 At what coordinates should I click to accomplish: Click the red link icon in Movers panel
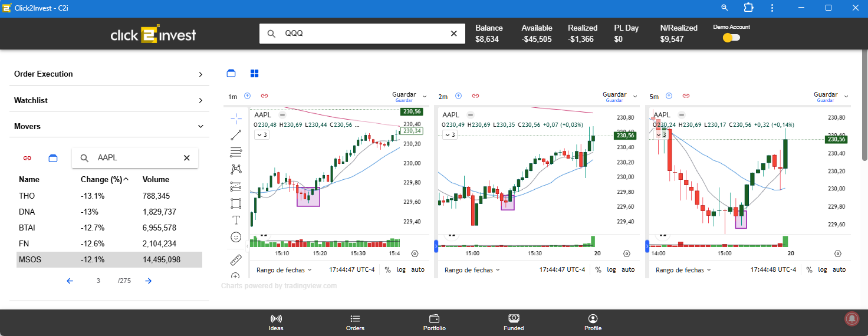[27, 158]
